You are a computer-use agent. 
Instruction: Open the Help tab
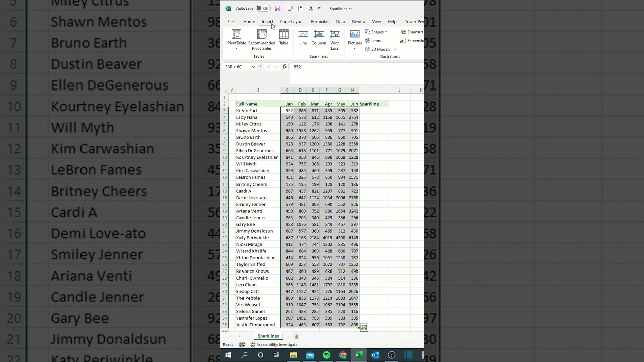392,22
